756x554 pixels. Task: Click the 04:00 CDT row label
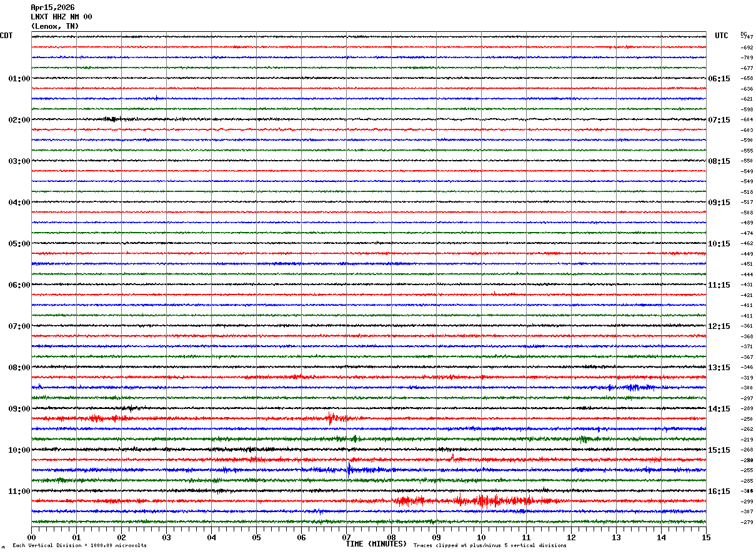(19, 203)
